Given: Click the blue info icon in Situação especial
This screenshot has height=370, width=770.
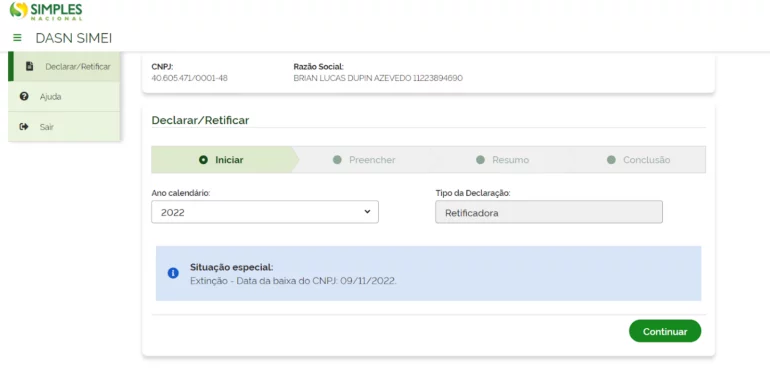Looking at the screenshot, I should click(x=173, y=273).
